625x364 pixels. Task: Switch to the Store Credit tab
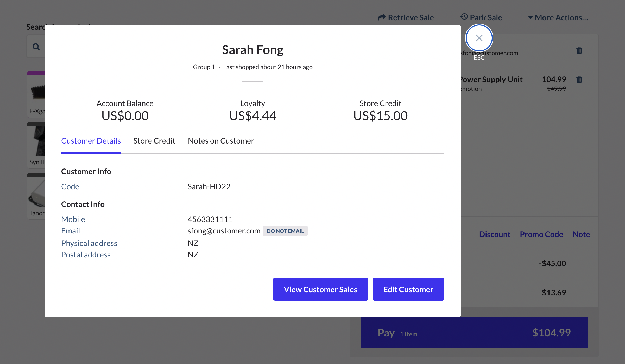click(x=154, y=141)
